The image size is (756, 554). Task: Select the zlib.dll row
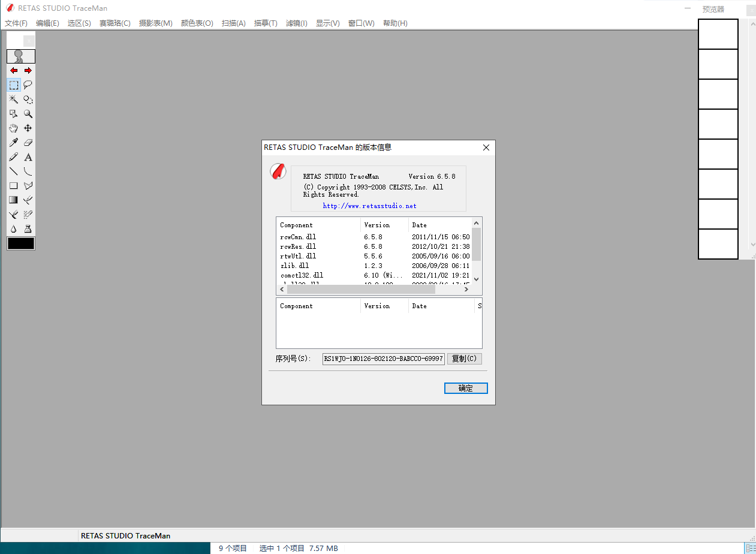click(374, 266)
